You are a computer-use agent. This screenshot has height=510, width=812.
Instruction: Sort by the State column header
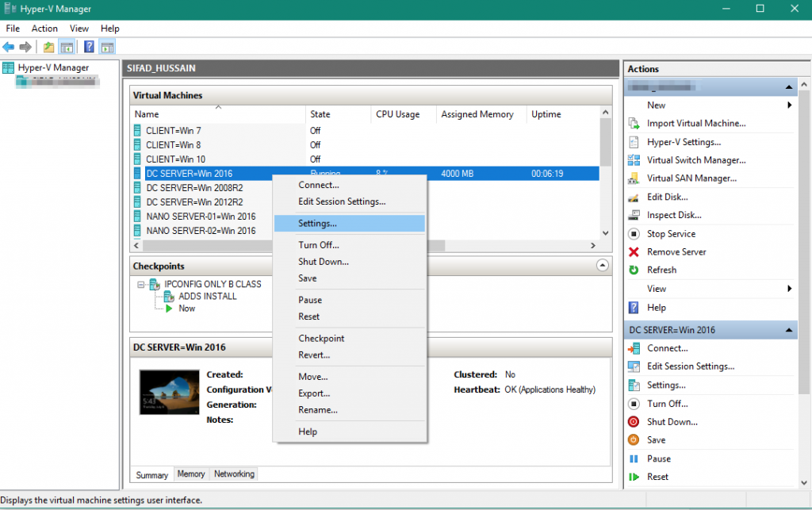338,114
